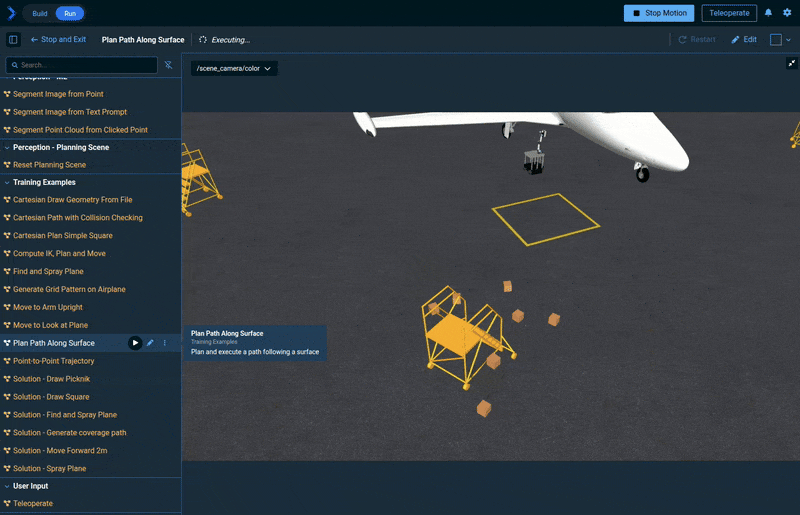Click the notifications bell icon
Screen dimensions: 800x515
coord(768,13)
